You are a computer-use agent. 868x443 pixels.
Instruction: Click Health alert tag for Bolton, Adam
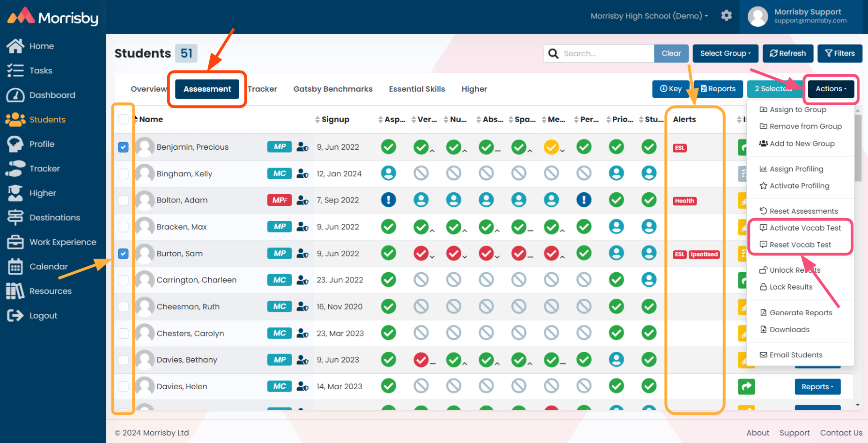[x=684, y=201]
